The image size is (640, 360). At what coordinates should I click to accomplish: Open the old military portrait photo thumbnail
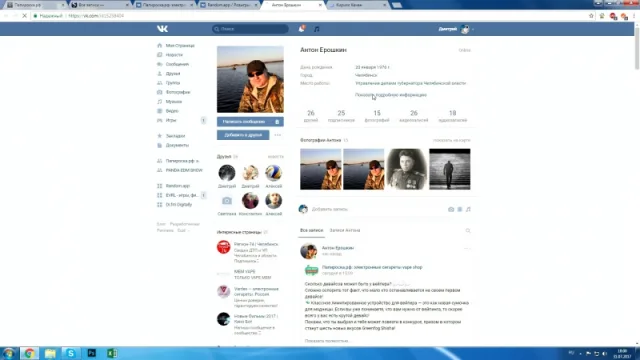[407, 169]
